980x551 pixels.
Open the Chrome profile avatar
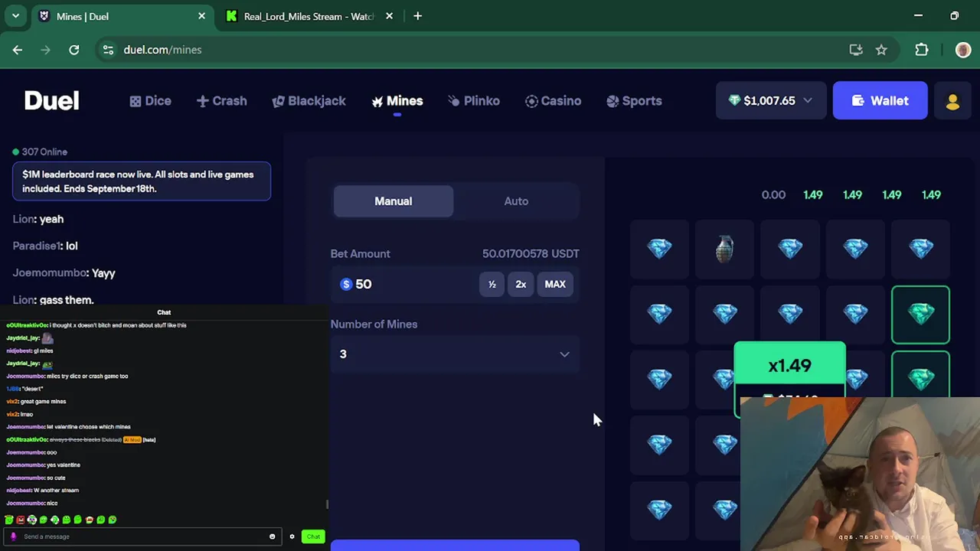click(963, 50)
